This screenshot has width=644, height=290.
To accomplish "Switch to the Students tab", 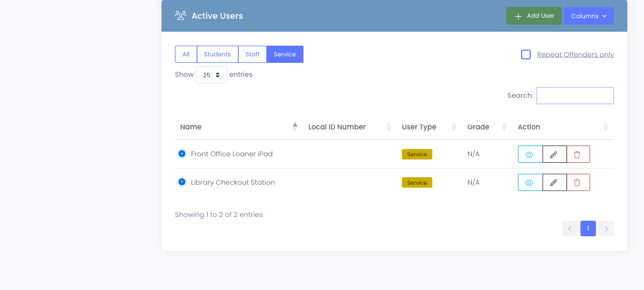I will click(217, 54).
